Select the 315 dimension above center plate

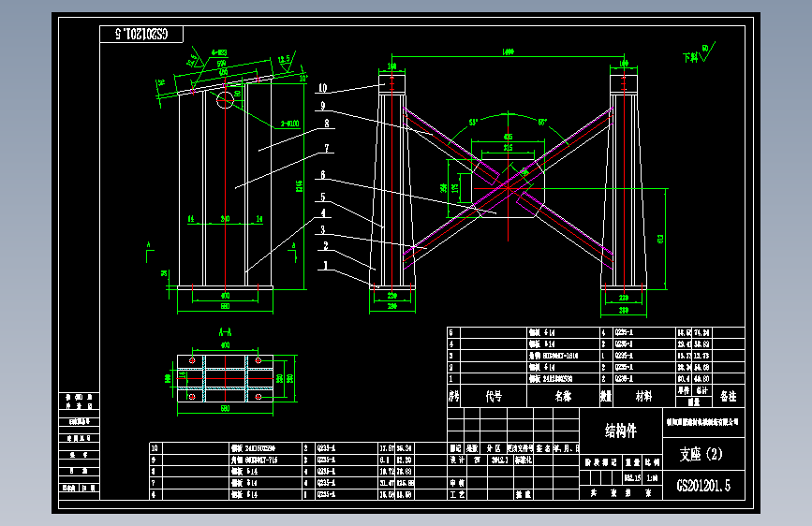point(508,148)
